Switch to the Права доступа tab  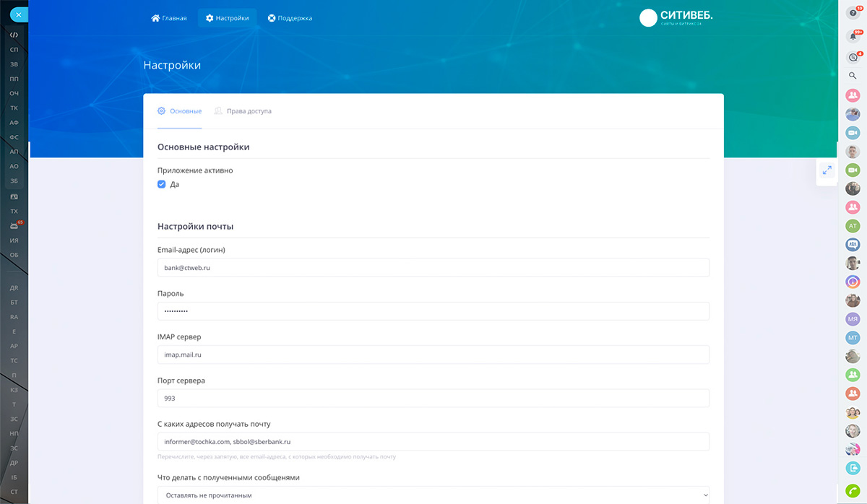243,111
